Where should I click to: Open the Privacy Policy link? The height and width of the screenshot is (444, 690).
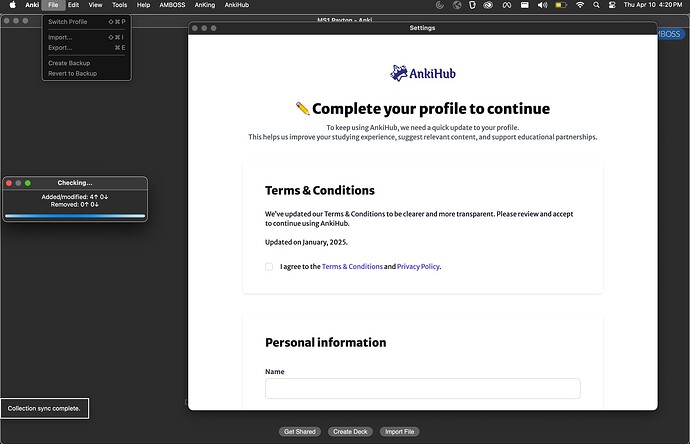click(x=418, y=267)
